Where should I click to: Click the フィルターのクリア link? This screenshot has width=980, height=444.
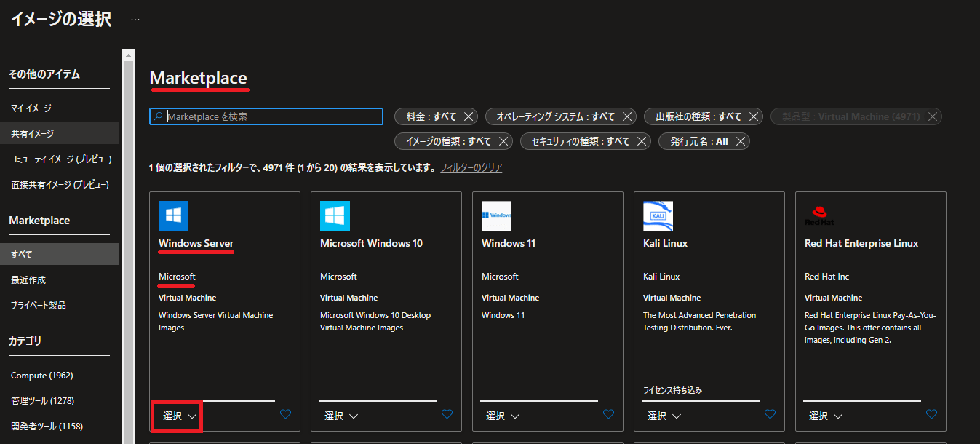[x=471, y=167]
